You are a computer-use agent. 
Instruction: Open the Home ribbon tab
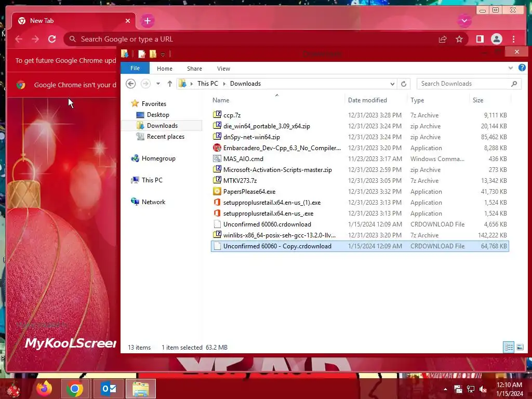[165, 69]
